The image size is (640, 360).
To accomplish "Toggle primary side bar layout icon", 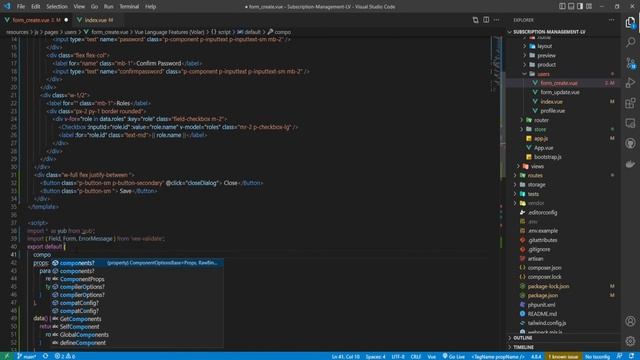I will [562, 7].
